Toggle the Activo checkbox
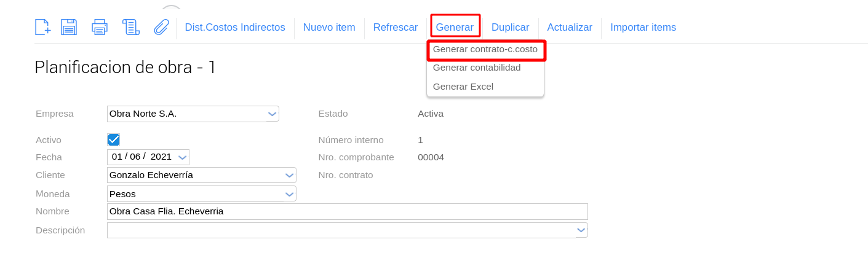This screenshot has width=868, height=277. click(113, 140)
